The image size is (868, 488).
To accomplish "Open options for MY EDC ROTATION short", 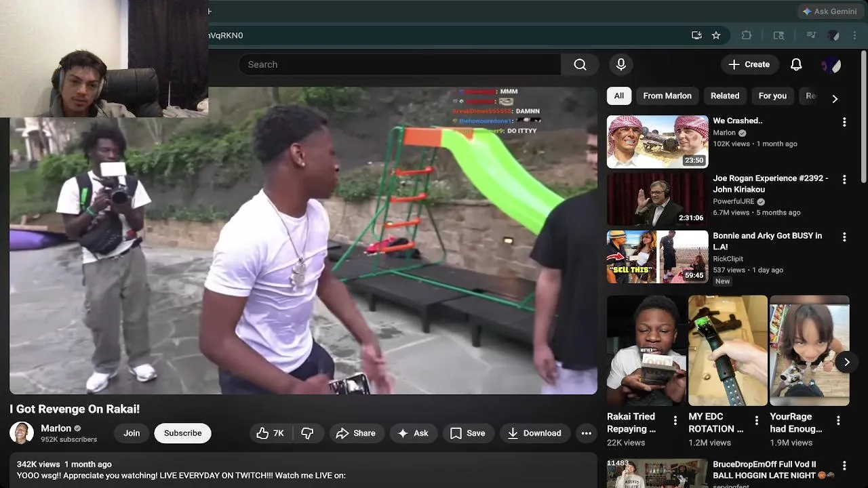I will (757, 421).
